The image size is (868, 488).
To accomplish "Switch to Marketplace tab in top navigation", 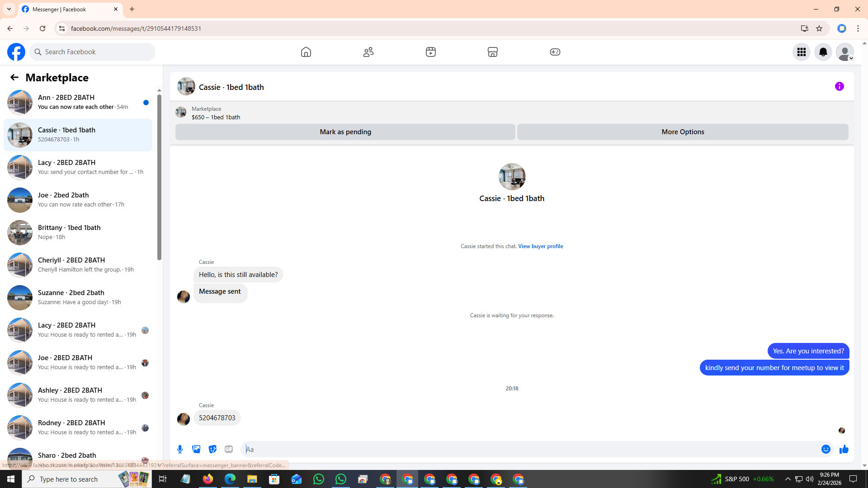I will pos(492,52).
